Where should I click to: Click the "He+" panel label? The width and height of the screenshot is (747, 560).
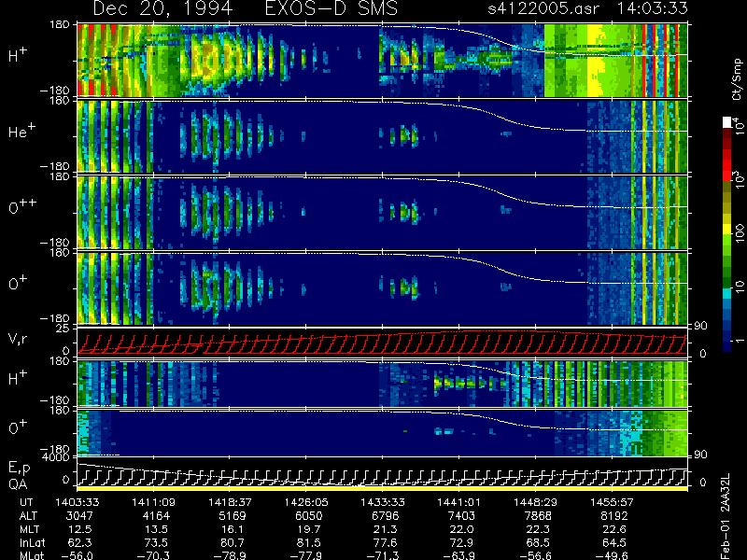(x=21, y=132)
